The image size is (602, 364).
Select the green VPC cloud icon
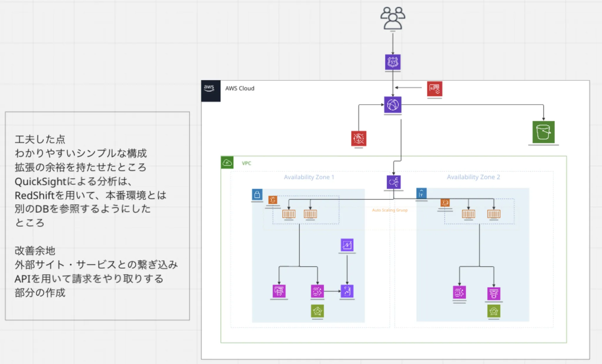click(x=227, y=163)
